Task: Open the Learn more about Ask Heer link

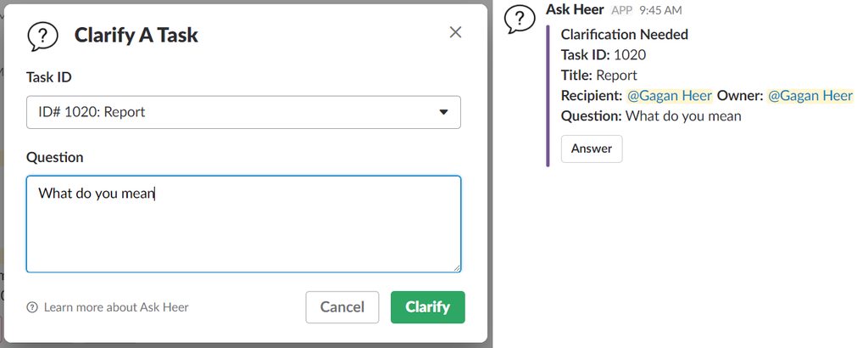Action: click(116, 307)
